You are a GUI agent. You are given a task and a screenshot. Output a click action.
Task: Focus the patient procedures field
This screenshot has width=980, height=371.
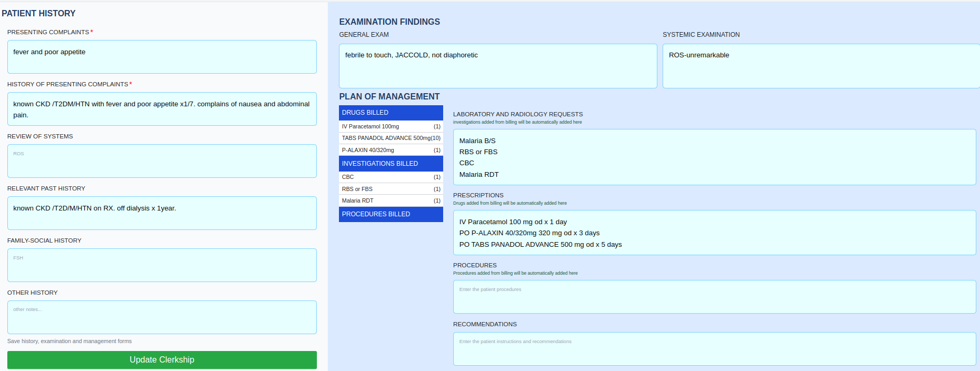714,297
